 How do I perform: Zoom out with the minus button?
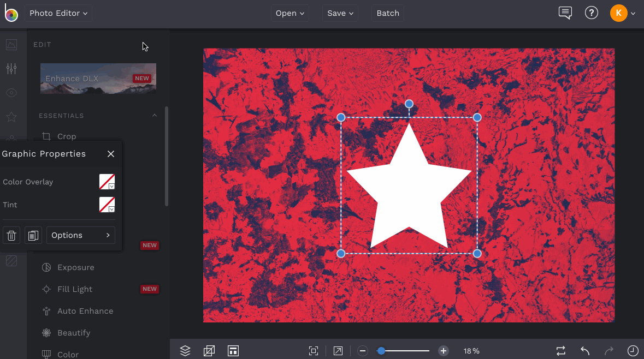[x=362, y=351]
